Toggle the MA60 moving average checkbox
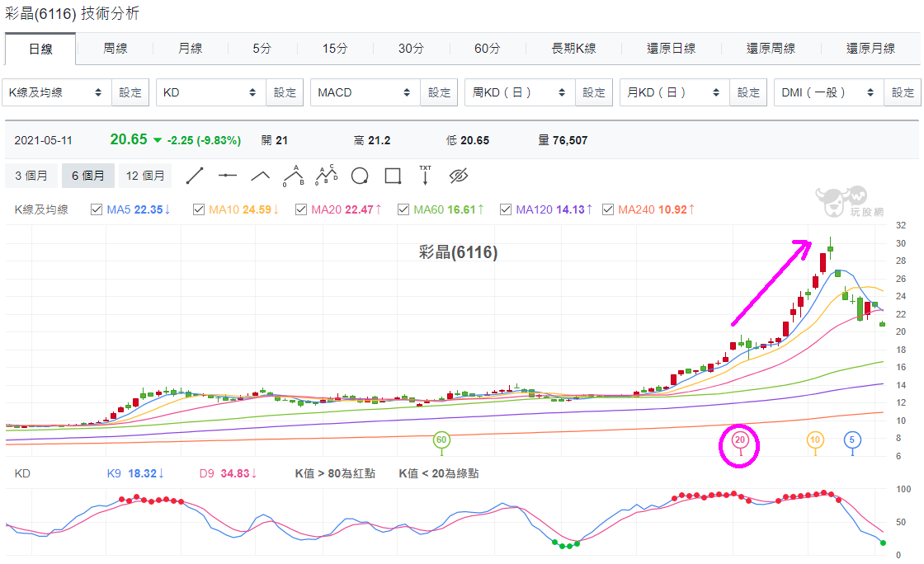Viewport: 924px width, 564px height. (403, 209)
